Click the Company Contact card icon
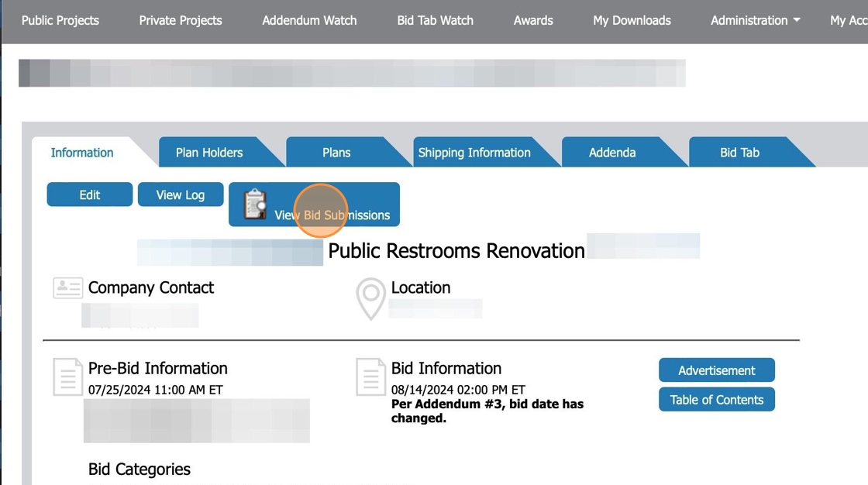The width and height of the screenshot is (868, 485). coord(67,287)
